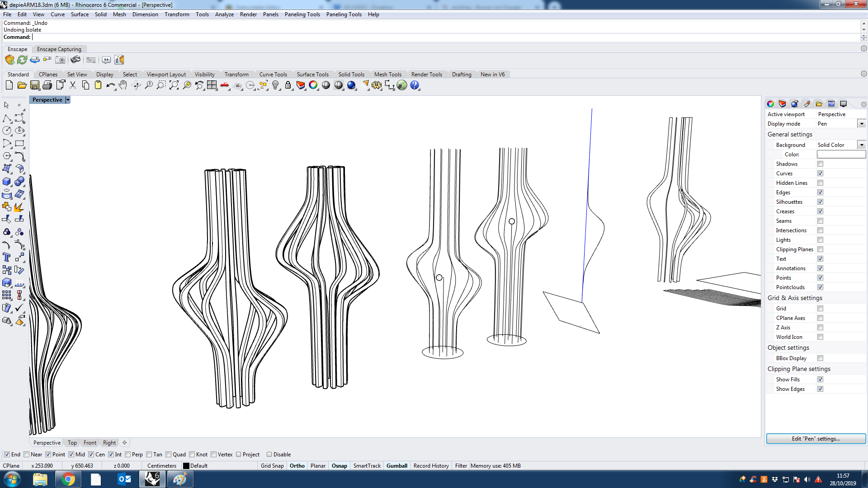The image size is (868, 488).
Task: Open the Display mode dropdown
Action: (x=861, y=124)
